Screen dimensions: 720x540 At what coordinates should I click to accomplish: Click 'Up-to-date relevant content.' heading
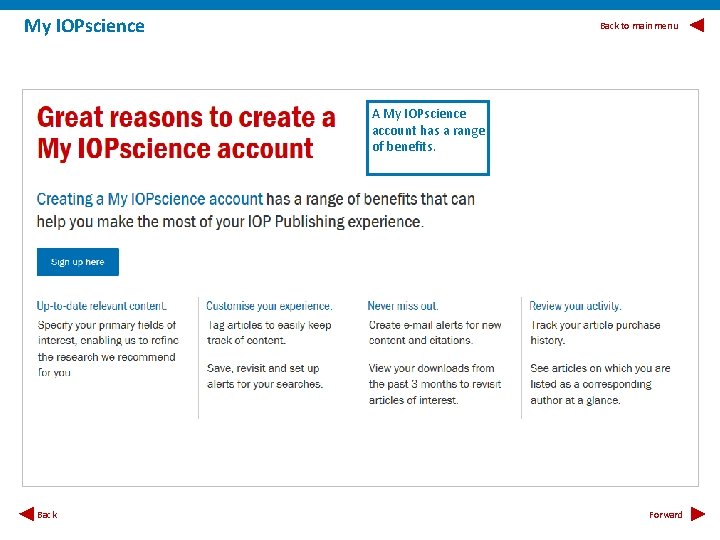point(101,306)
